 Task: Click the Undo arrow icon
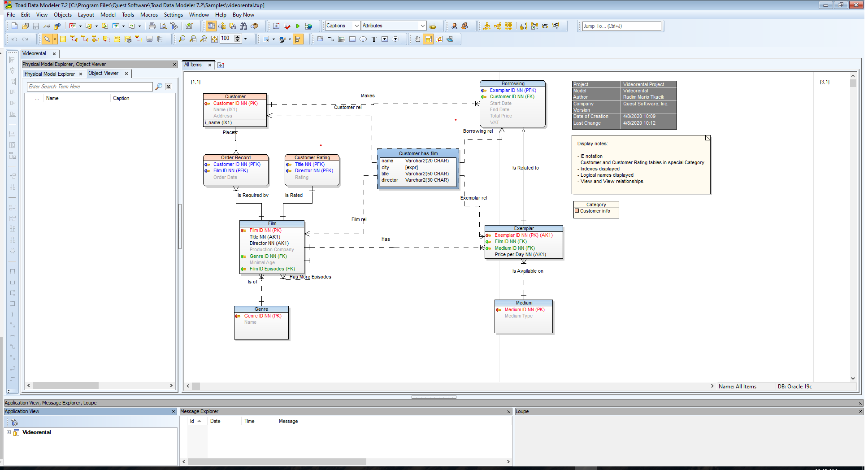(x=14, y=39)
